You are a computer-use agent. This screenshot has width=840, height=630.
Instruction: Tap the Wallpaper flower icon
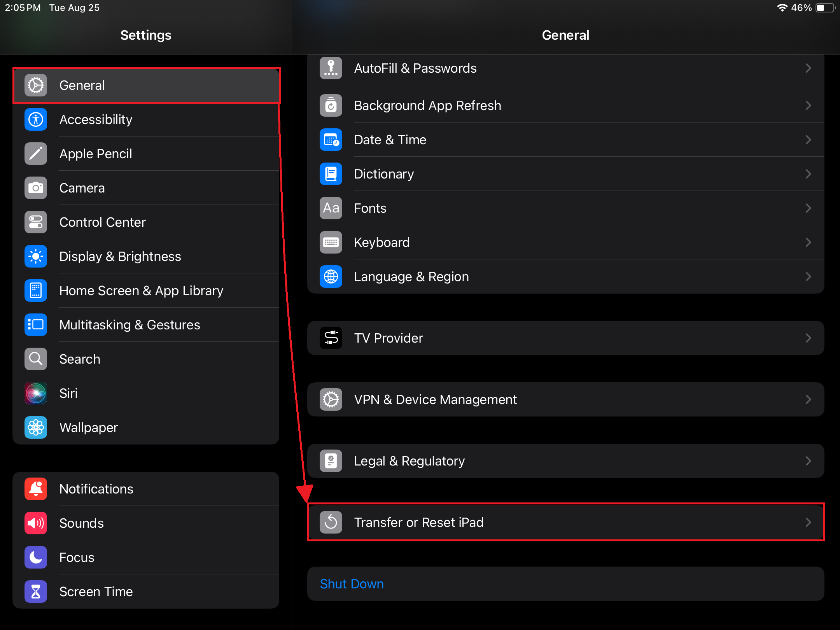click(36, 427)
